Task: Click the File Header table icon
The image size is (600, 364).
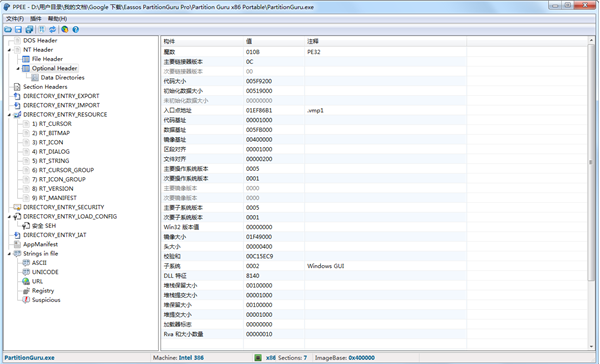Action: [x=26, y=59]
